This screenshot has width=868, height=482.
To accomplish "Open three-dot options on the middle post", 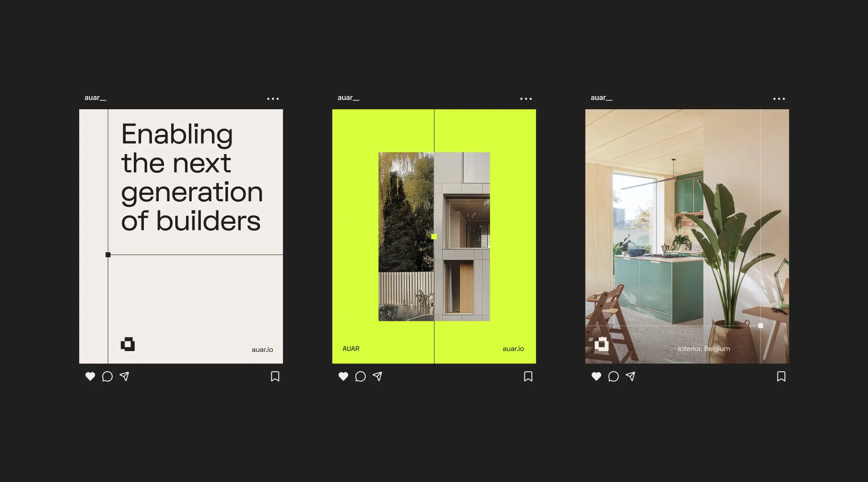I will 526,99.
